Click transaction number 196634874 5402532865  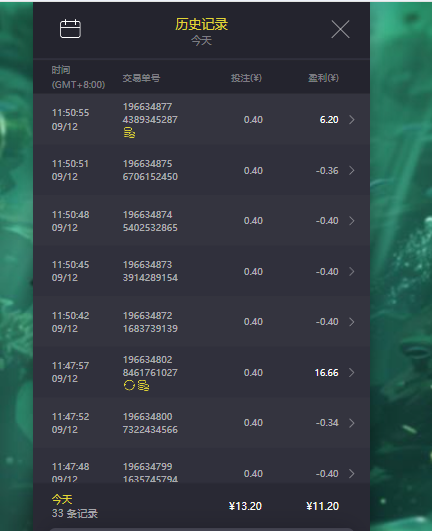150,221
